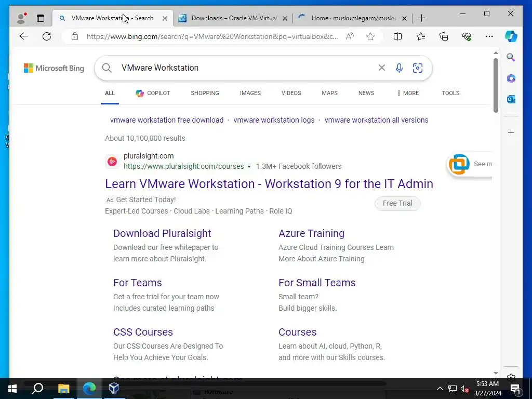This screenshot has height=399, width=532.
Task: Open Copilot sidebar icon
Action: 511,36
